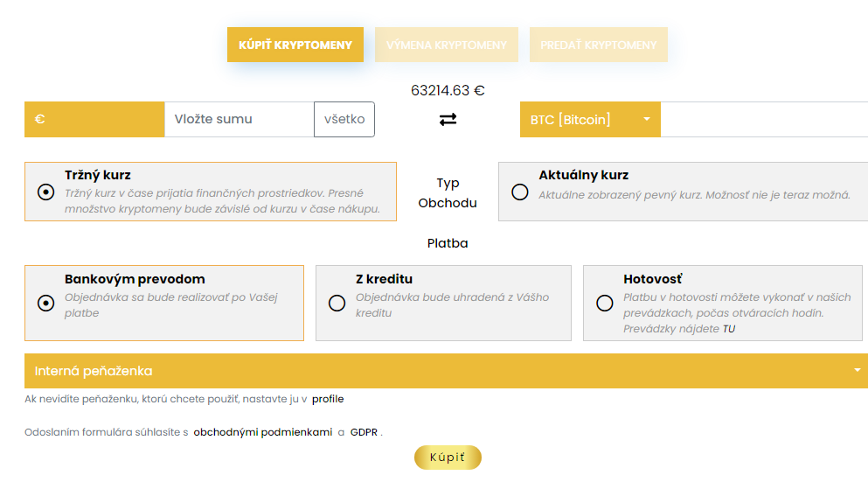Open the BTC [Bitcoin] currency dropdown
This screenshot has height=482, width=868.
(590, 120)
